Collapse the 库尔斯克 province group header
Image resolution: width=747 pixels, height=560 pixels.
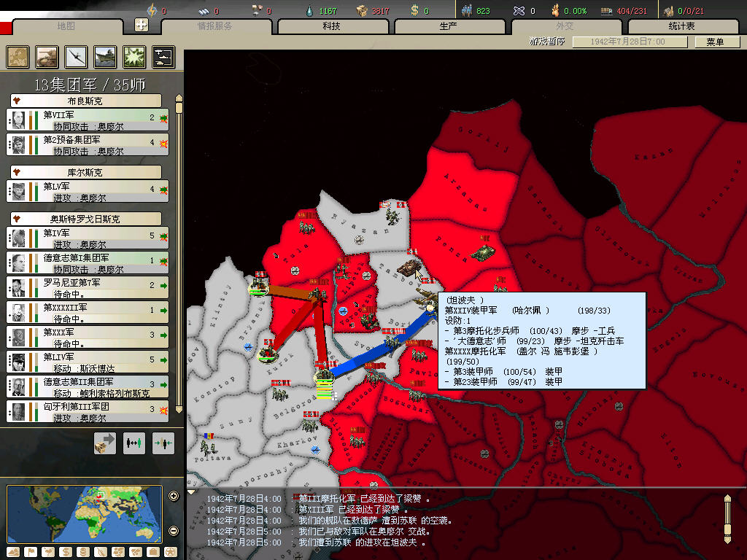click(86, 173)
